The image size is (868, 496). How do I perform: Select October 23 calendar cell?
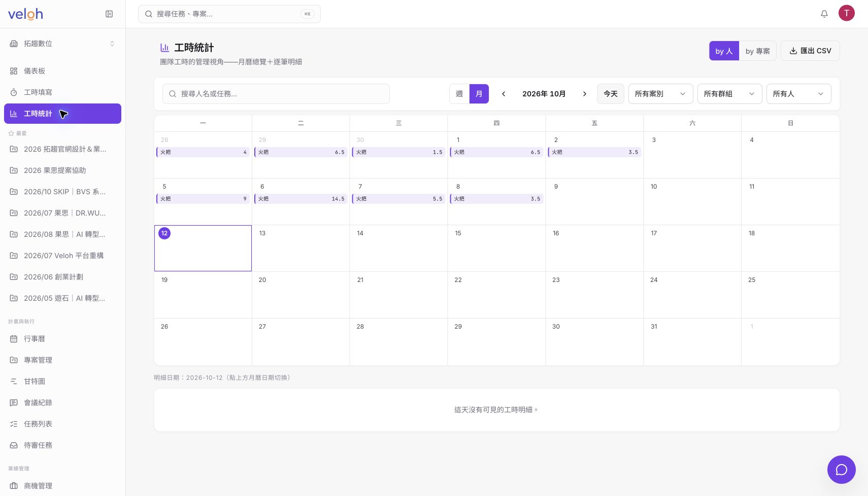[x=594, y=295]
